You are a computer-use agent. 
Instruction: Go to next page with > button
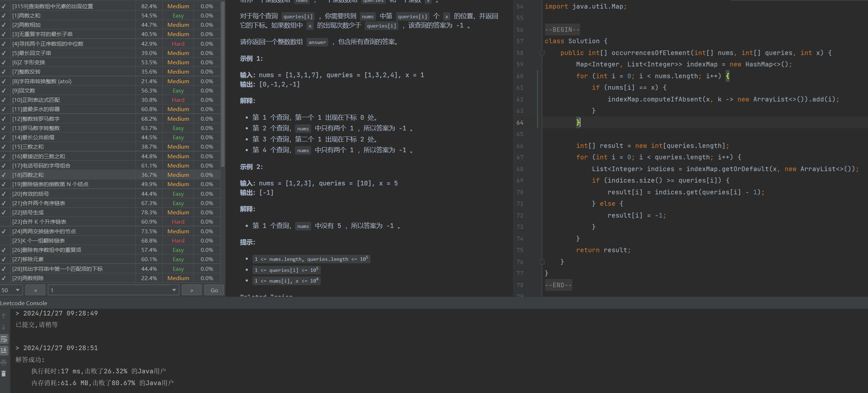click(x=192, y=290)
